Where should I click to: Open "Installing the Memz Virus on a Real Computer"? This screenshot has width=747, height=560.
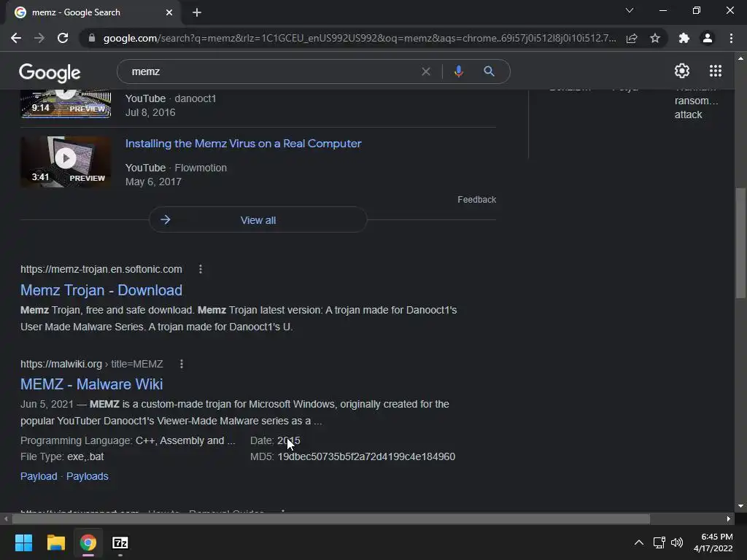(243, 144)
